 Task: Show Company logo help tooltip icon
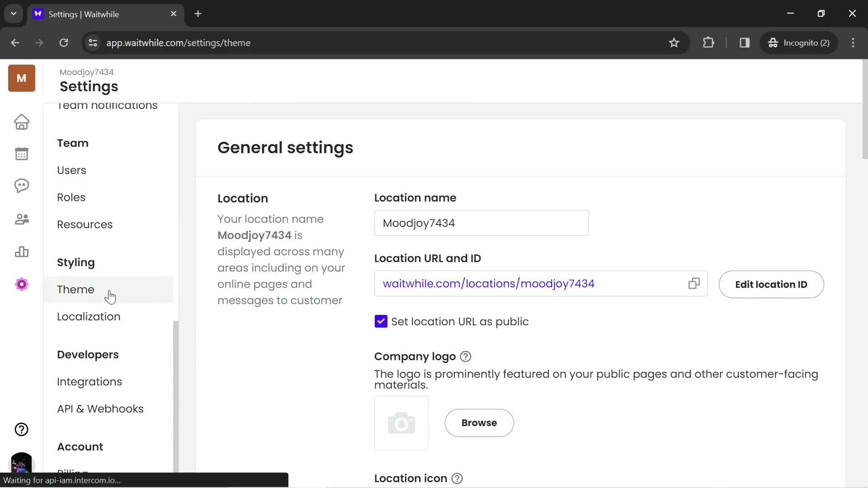point(466,357)
